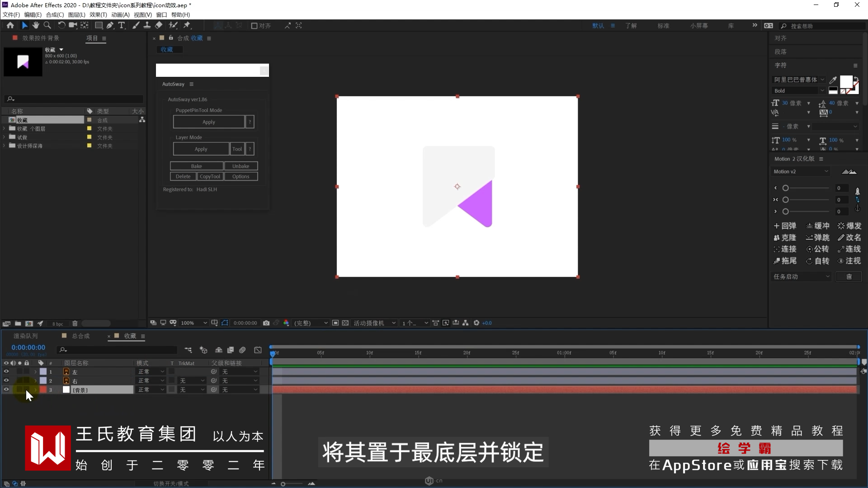This screenshot has height=488, width=868.
Task: Select the Puppet Pin tool
Action: [x=187, y=25]
